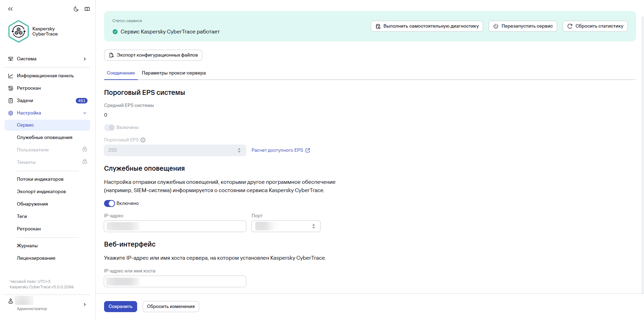The height and width of the screenshot is (319, 644).
Task: Disable the Служебные оповещения toggle
Action: [109, 203]
